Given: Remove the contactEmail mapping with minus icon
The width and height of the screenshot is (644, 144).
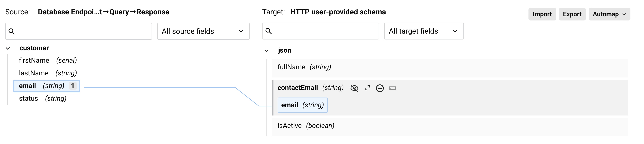Looking at the screenshot, I should (380, 88).
